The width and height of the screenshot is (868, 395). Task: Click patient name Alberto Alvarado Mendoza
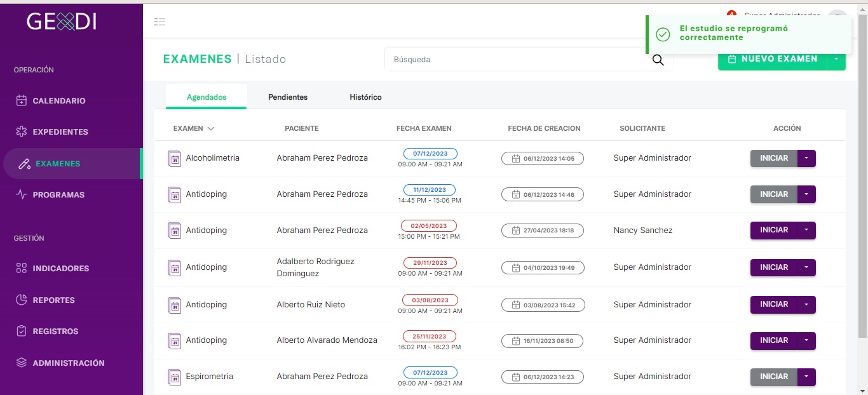pos(327,340)
